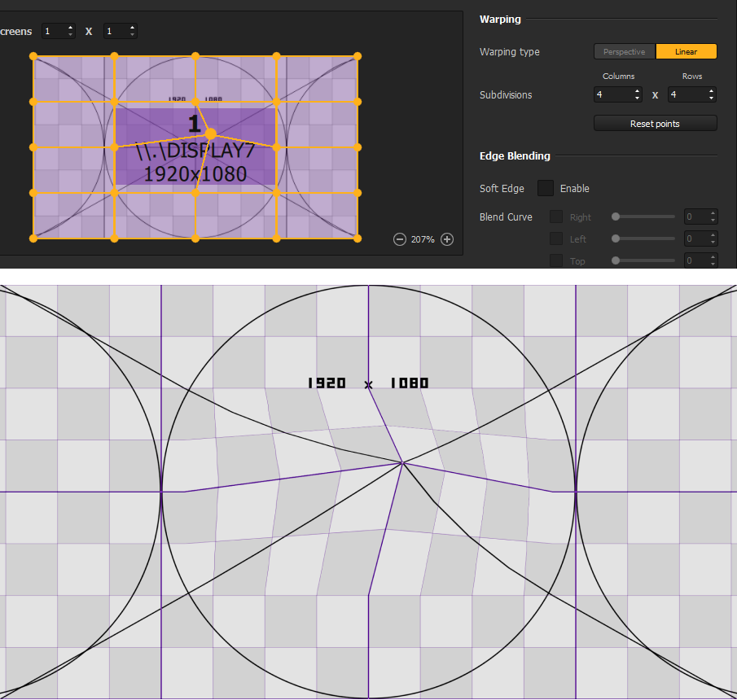This screenshot has height=700, width=737.
Task: Select the left edge middle warp point
Action: 33,147
